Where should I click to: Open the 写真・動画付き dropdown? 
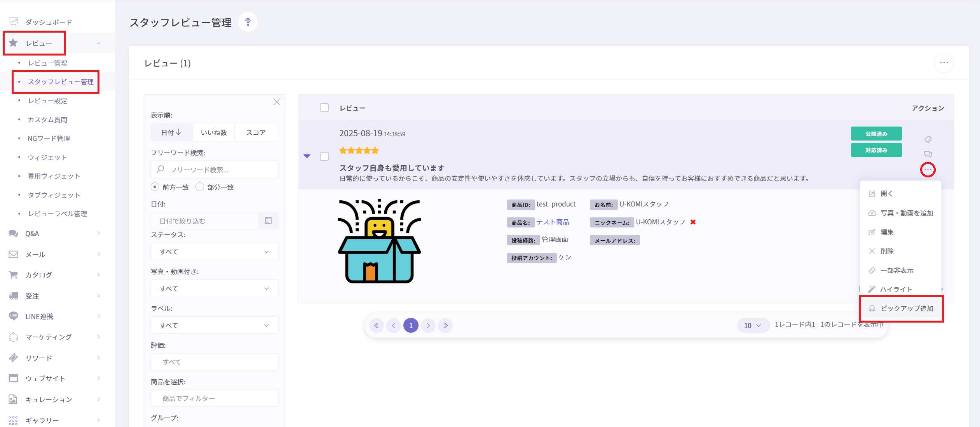pos(214,288)
